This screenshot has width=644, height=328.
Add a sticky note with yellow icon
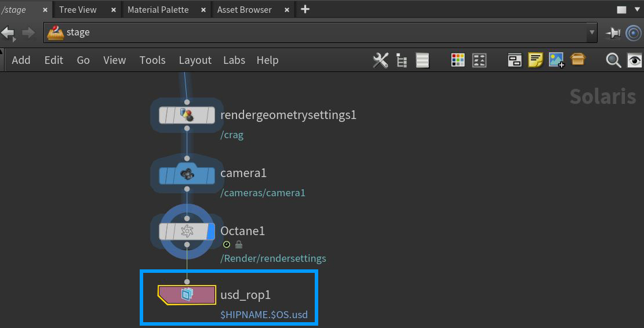point(535,60)
